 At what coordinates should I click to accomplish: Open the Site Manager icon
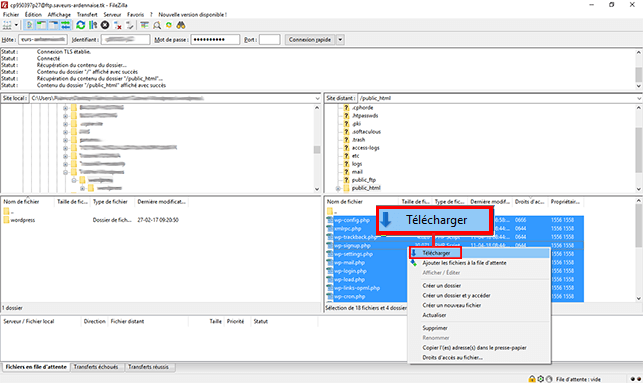(x=7, y=25)
